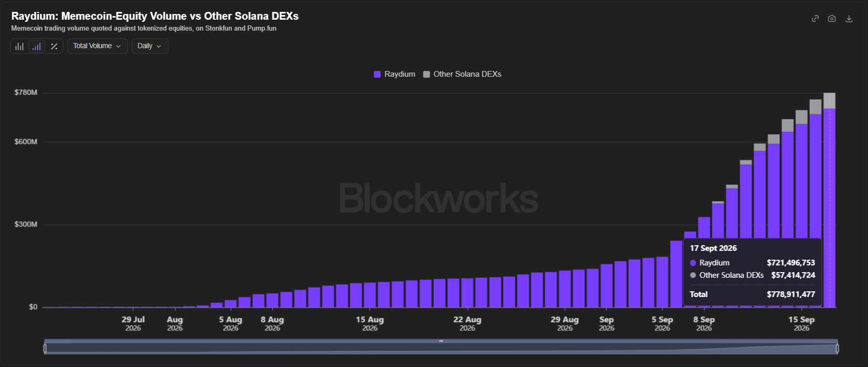The image size is (868, 367).
Task: Click the left handle of the range slider
Action: coord(45,348)
